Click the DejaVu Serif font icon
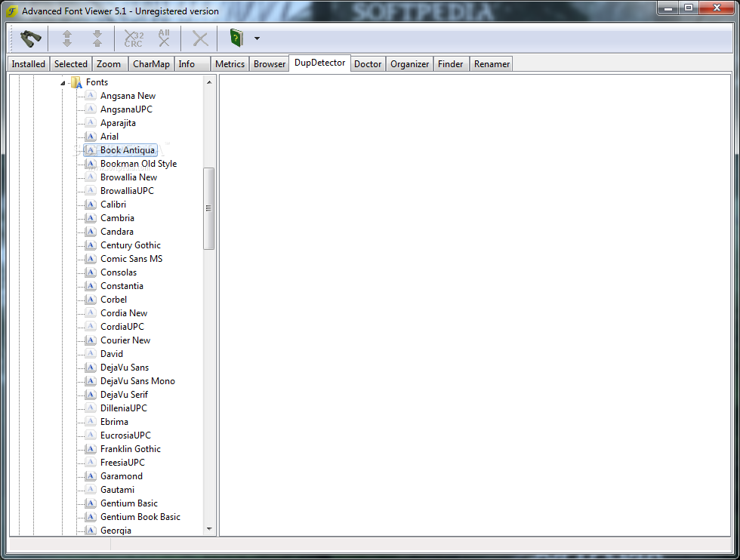740x560 pixels. (x=91, y=395)
